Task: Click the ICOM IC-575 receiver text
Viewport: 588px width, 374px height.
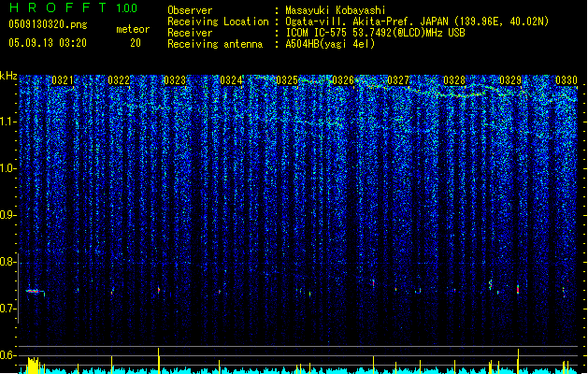Action: pyautogui.click(x=375, y=33)
